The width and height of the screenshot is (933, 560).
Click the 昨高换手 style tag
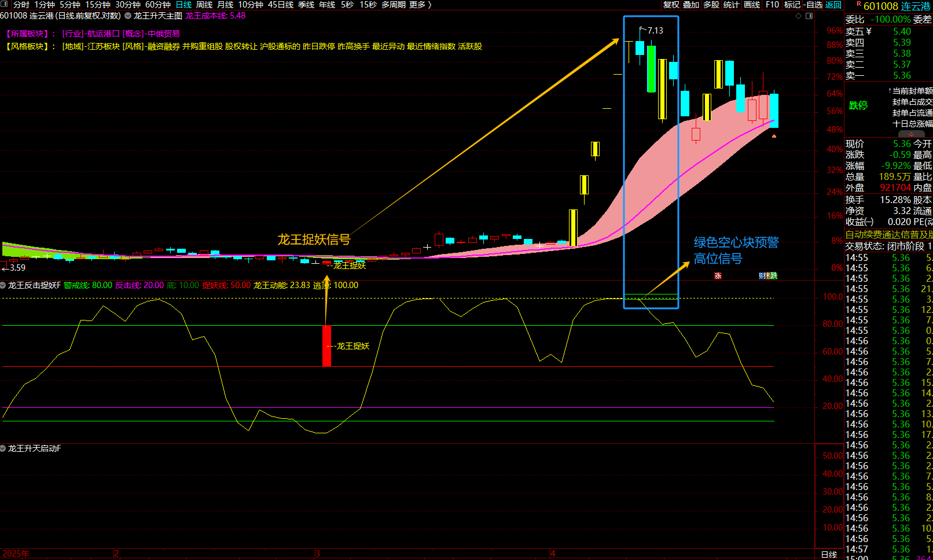tap(354, 46)
